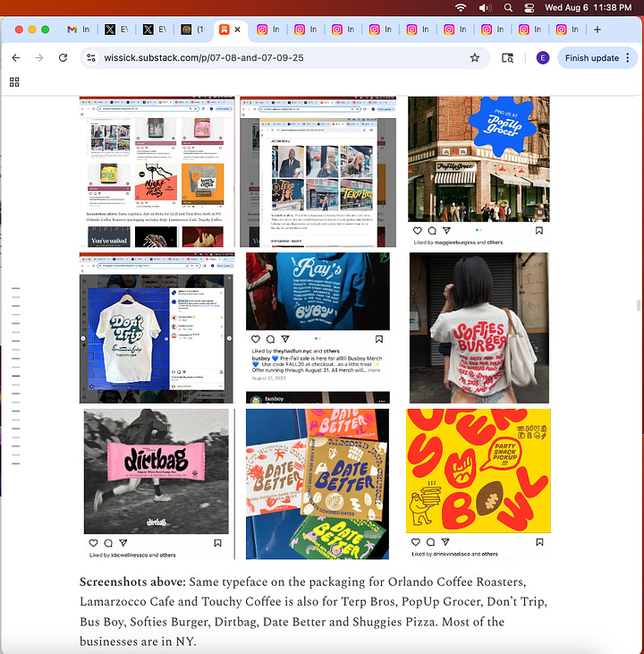Viewport: 644px width, 654px height.
Task: Open the Don't Trip t-shirt screenshot
Action: [157, 327]
